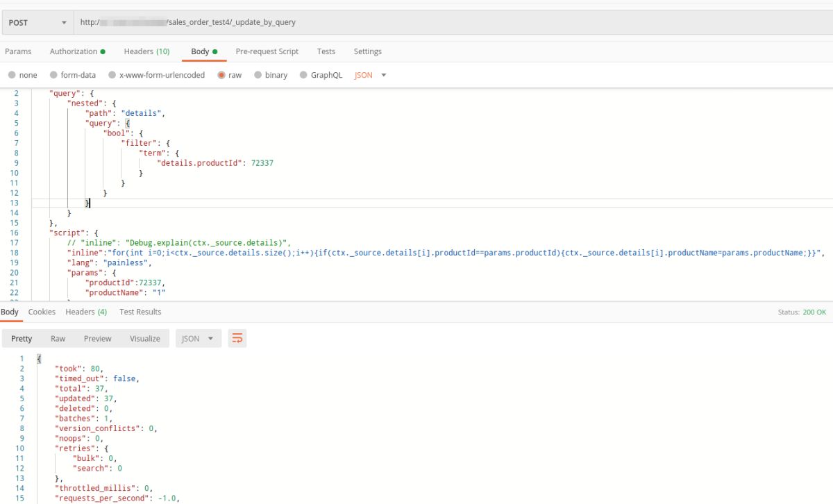Click the "total": 37 response line

pyautogui.click(x=82, y=389)
